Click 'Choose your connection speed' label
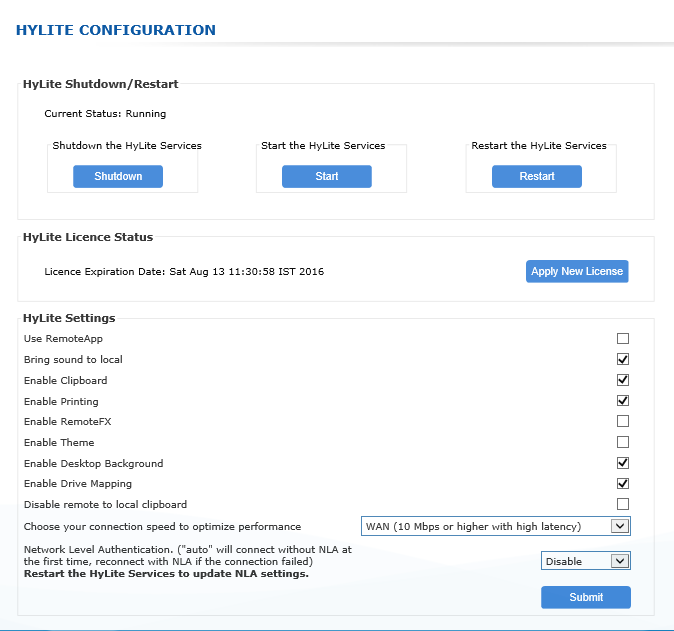This screenshot has width=674, height=631. [162, 527]
